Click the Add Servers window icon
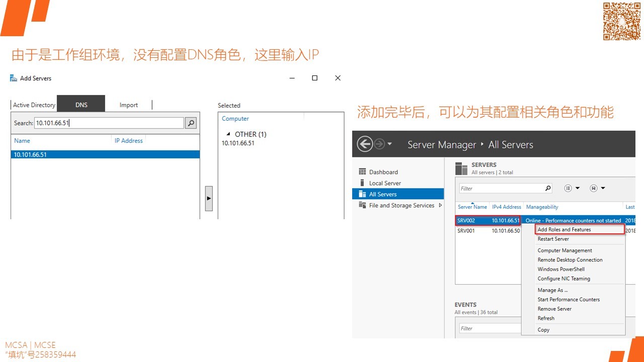The height and width of the screenshot is (362, 644). click(14, 78)
